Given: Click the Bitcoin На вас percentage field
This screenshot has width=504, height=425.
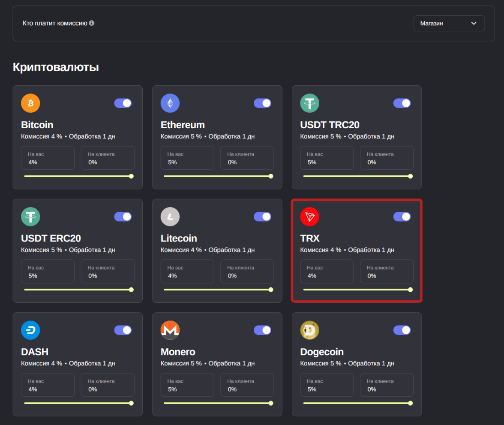Looking at the screenshot, I should point(48,158).
